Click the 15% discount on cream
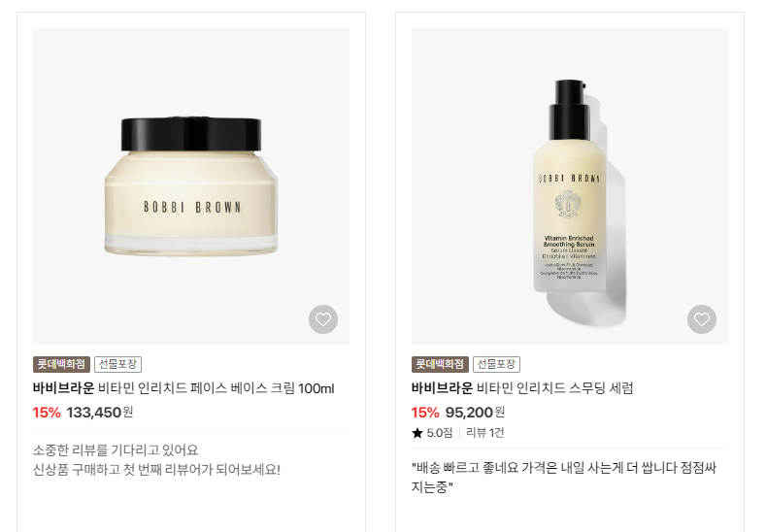766x532 pixels. coord(47,413)
